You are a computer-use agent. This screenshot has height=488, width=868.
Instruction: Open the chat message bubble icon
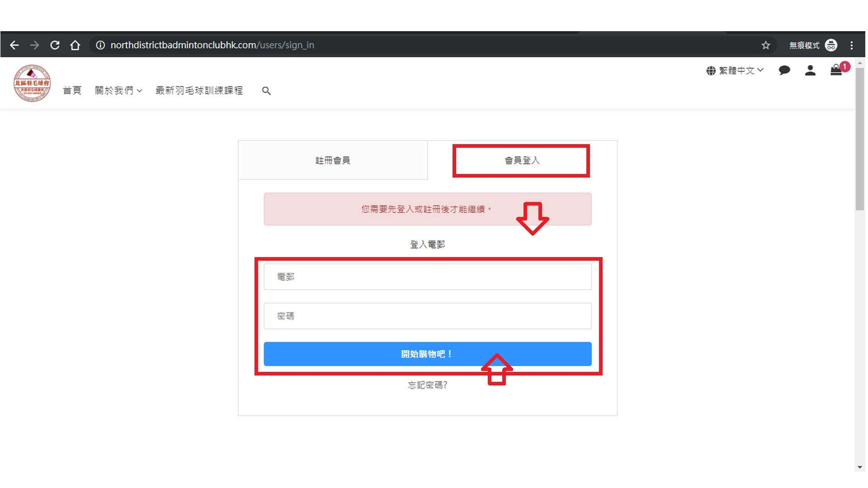click(784, 70)
